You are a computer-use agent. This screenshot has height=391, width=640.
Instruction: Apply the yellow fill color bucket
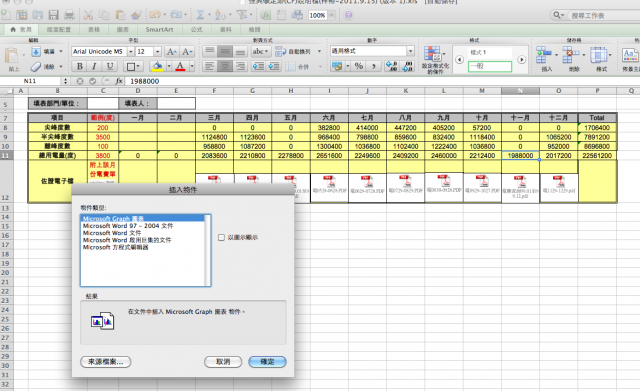158,66
